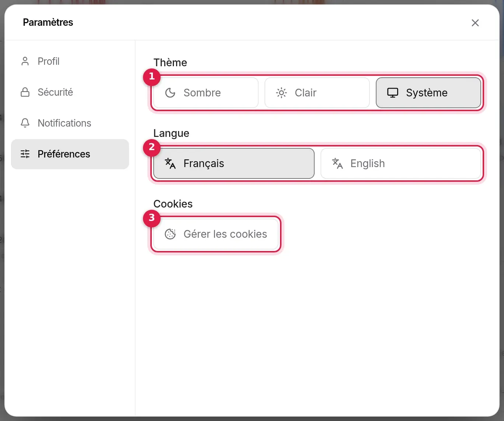Screen dimensions: 504x421
Task: Select the Préférences sidebar tab
Action: click(x=70, y=154)
